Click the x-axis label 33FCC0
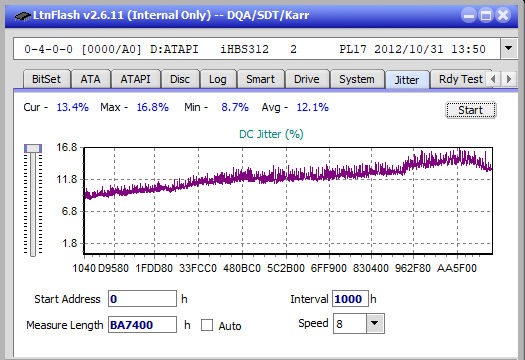Viewport: 525px width, 360px height. pyautogui.click(x=198, y=268)
